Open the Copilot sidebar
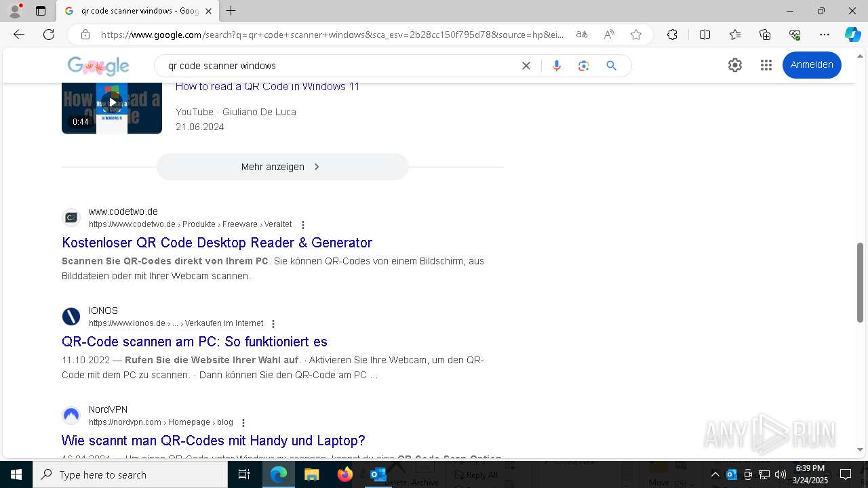This screenshot has height=488, width=868. [852, 35]
